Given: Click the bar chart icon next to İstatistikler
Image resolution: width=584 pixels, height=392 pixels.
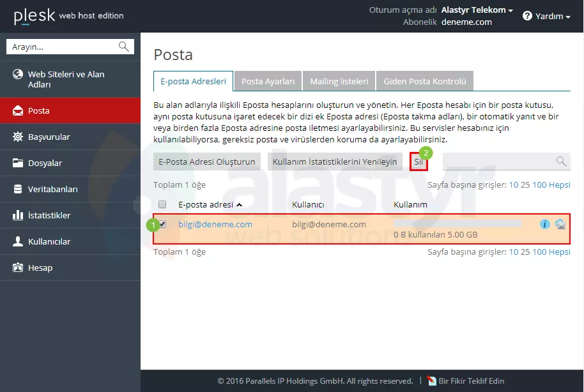Looking at the screenshot, I should (x=17, y=215).
